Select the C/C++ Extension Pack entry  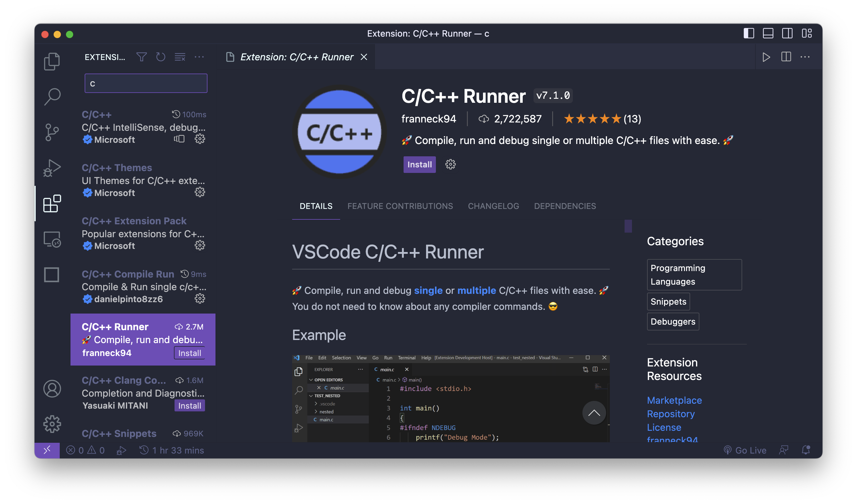click(x=143, y=234)
